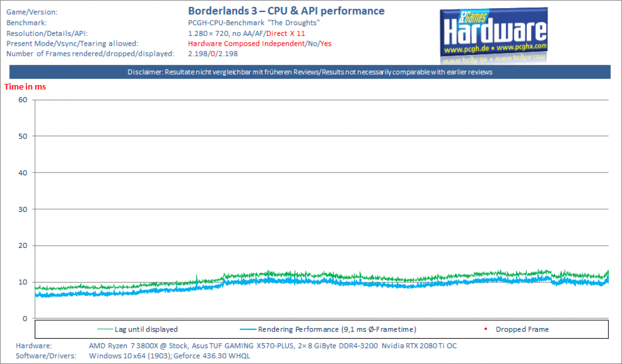The image size is (622, 364).
Task: Click the red "Hardware Composed Independent" text
Action: pyautogui.click(x=246, y=43)
